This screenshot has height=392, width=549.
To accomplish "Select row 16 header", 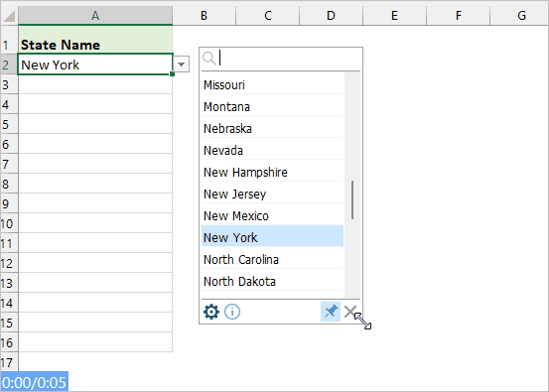I will click(9, 342).
